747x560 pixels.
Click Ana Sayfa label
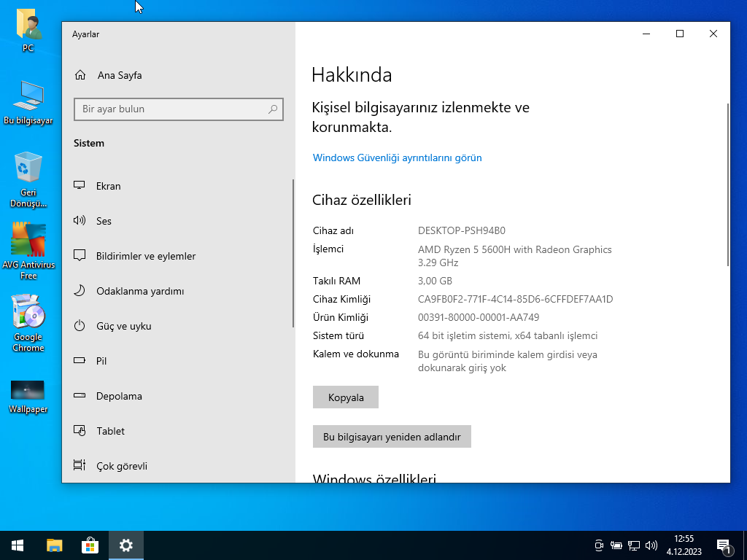pos(120,75)
